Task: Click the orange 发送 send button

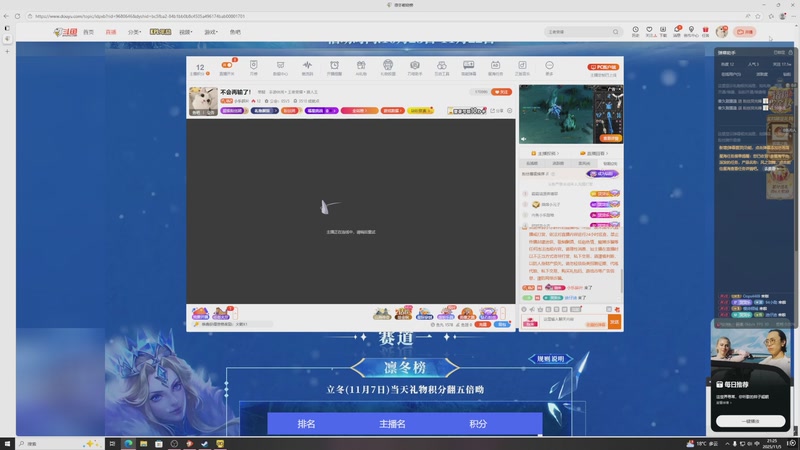Action: coord(615,322)
